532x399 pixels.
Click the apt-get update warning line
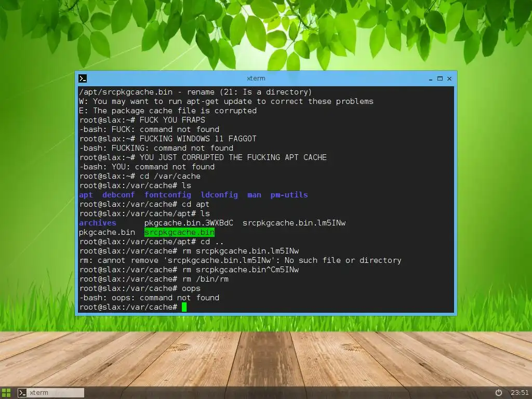point(226,101)
